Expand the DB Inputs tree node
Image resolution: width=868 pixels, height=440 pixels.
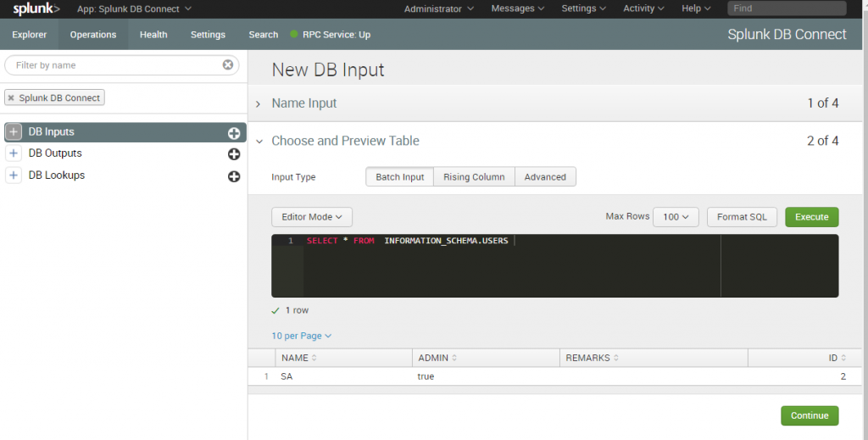[14, 131]
